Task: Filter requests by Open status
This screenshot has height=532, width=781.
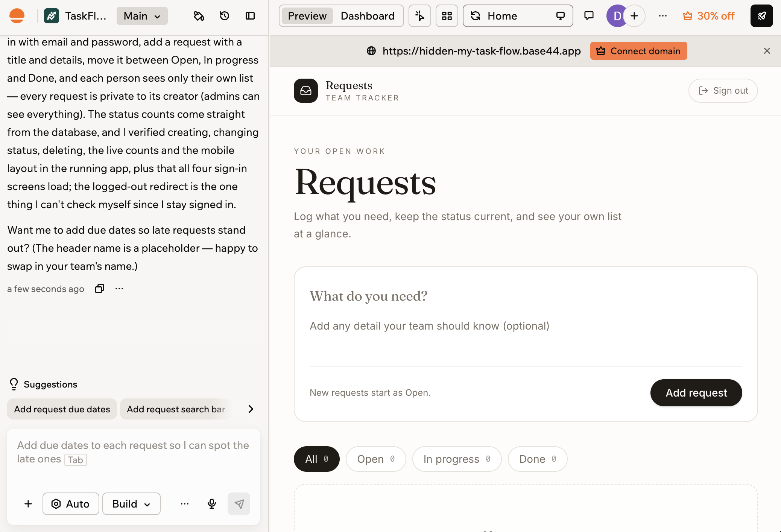Action: click(x=376, y=459)
